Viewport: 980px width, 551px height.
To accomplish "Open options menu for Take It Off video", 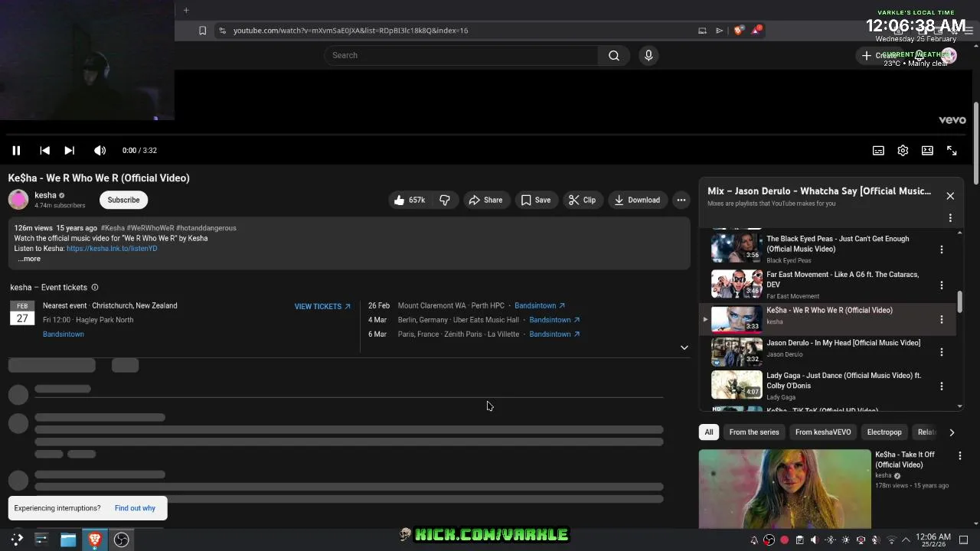I will click(960, 456).
